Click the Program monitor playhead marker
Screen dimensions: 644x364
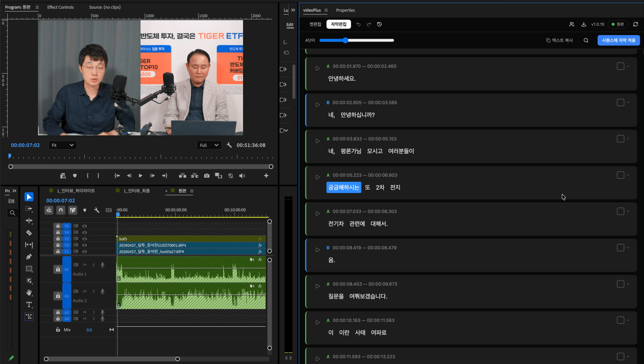pyautogui.click(x=10, y=156)
